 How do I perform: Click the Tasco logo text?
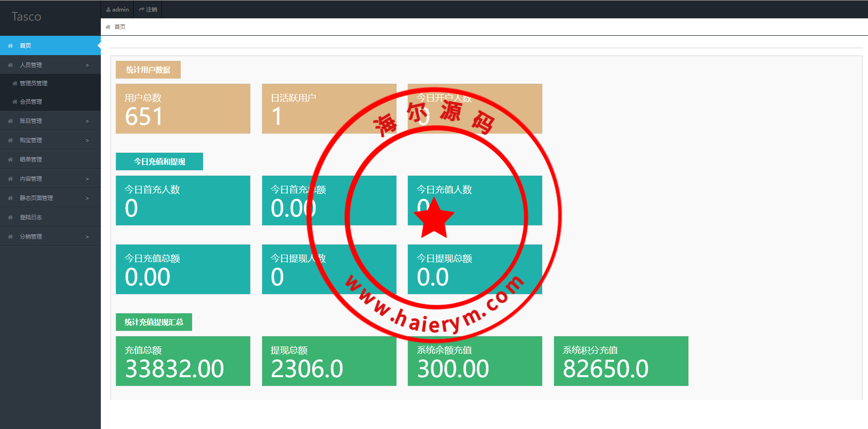tap(27, 17)
